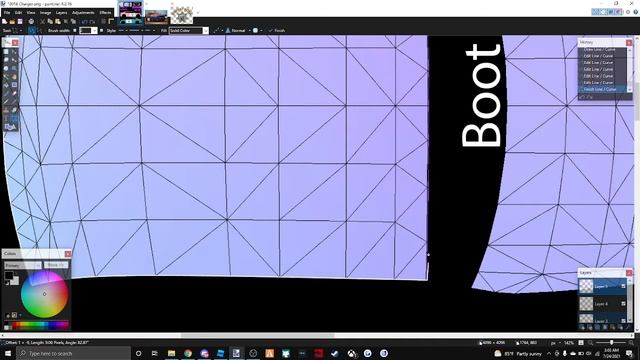Screen dimensions: 640x360
Task: Close the History window
Action: click(x=629, y=42)
